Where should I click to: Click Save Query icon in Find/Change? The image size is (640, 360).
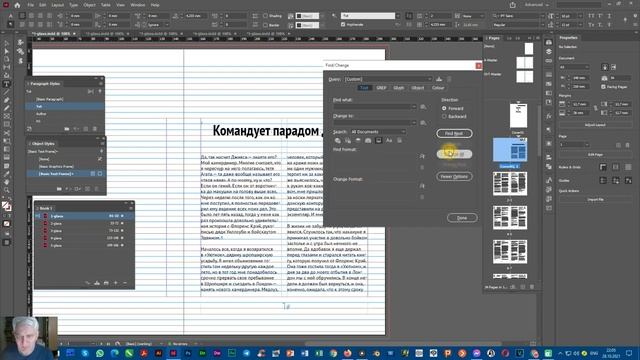pos(439,79)
